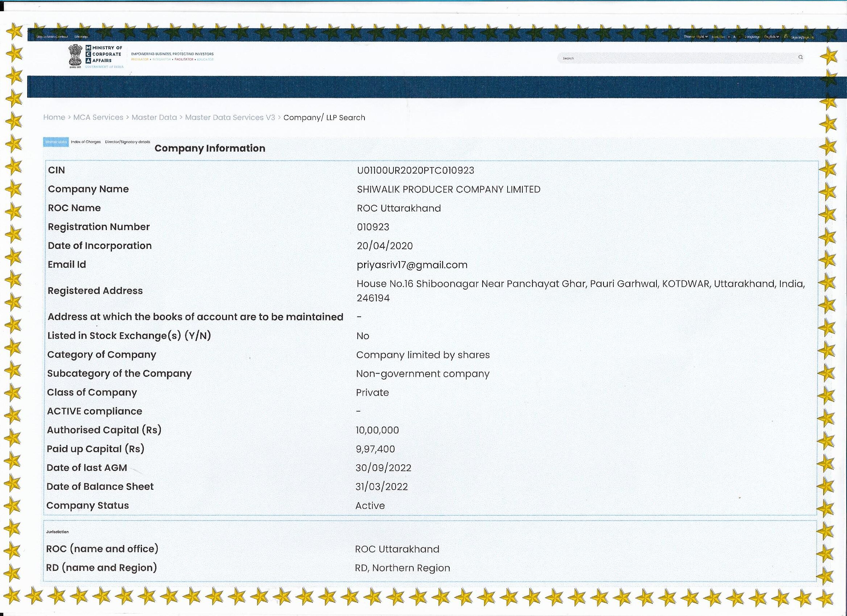Screen dimensions: 847x616
Task: Click the user profile icon
Action: pos(786,36)
